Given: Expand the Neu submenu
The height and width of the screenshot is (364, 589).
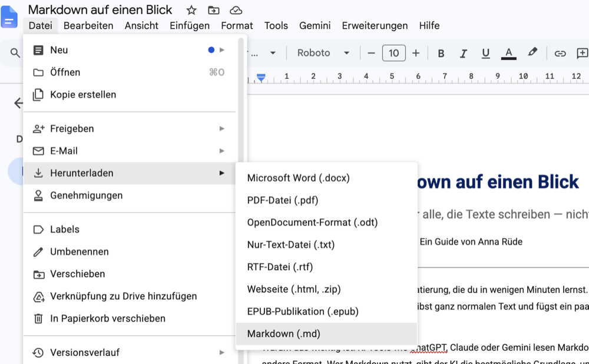Looking at the screenshot, I should [x=130, y=50].
